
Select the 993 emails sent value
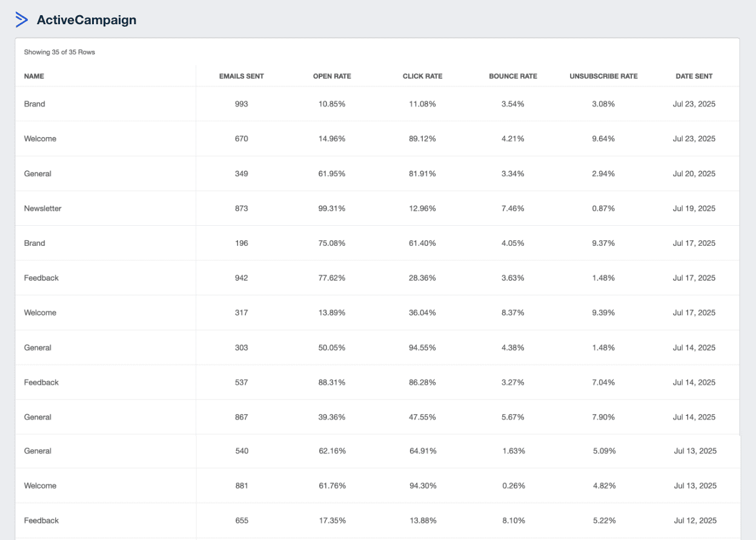(242, 104)
